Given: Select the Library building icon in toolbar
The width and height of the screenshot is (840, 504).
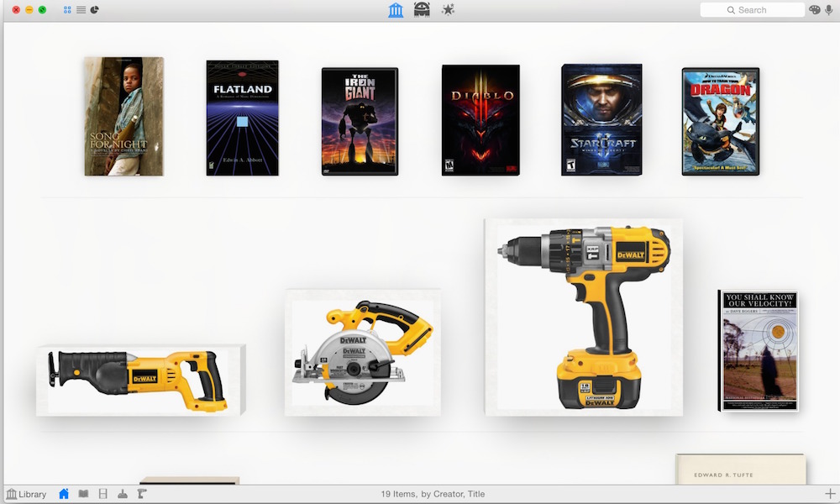Looking at the screenshot, I should coord(396,10).
